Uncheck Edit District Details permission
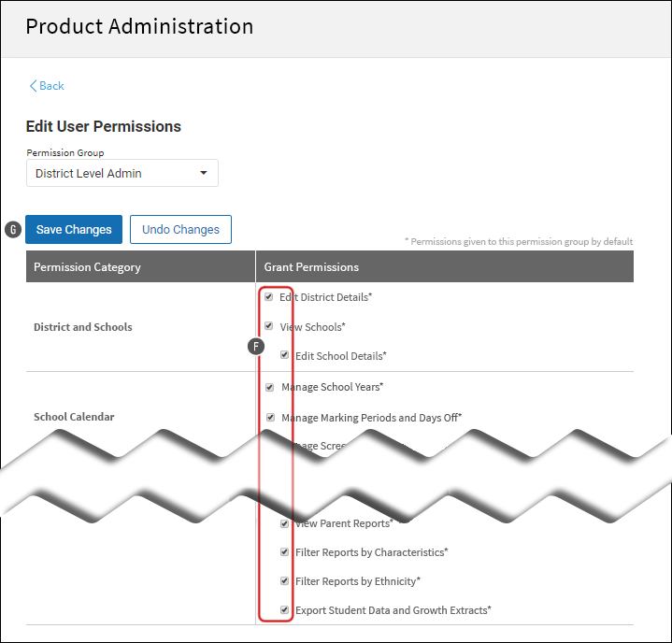Image resolution: width=672 pixels, height=643 pixels. pyautogui.click(x=269, y=296)
